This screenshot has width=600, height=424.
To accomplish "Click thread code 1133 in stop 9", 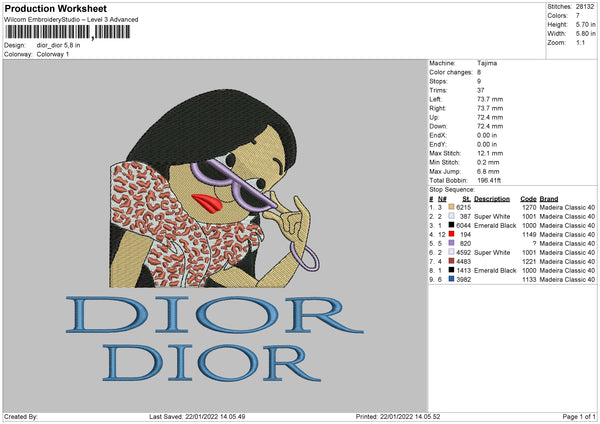I will [x=529, y=280].
